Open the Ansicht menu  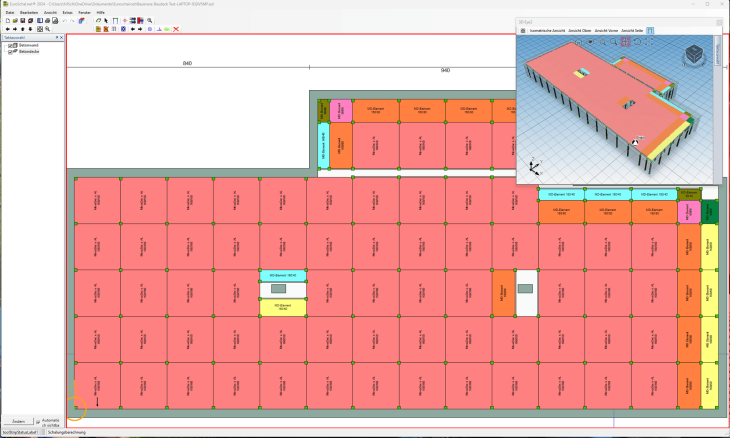pyautogui.click(x=49, y=12)
